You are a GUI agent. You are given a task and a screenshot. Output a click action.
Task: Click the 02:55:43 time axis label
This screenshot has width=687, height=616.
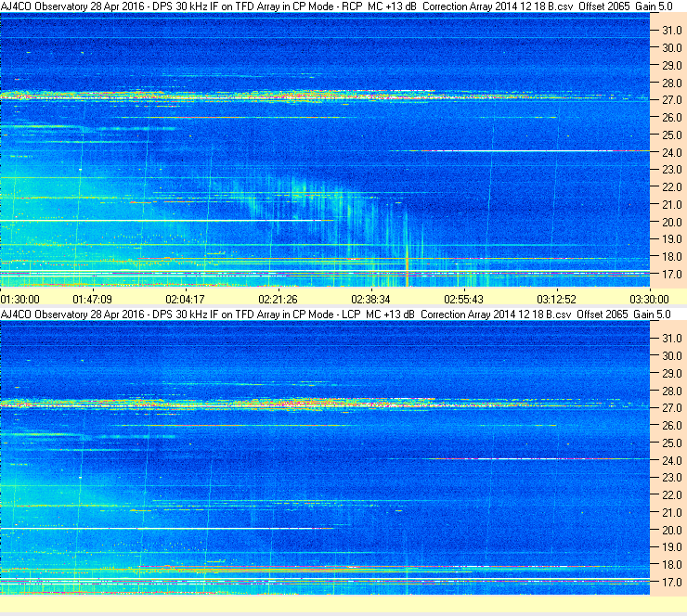tap(463, 300)
